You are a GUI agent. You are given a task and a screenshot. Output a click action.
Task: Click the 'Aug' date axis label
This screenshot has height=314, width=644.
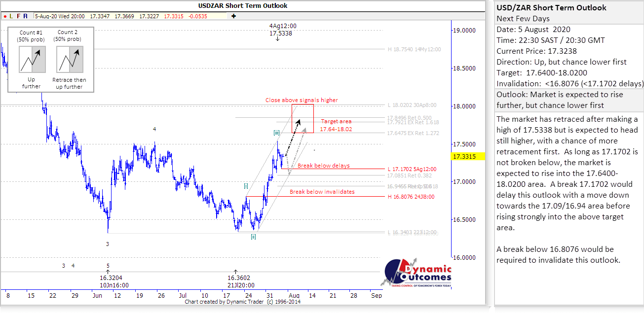[294, 295]
